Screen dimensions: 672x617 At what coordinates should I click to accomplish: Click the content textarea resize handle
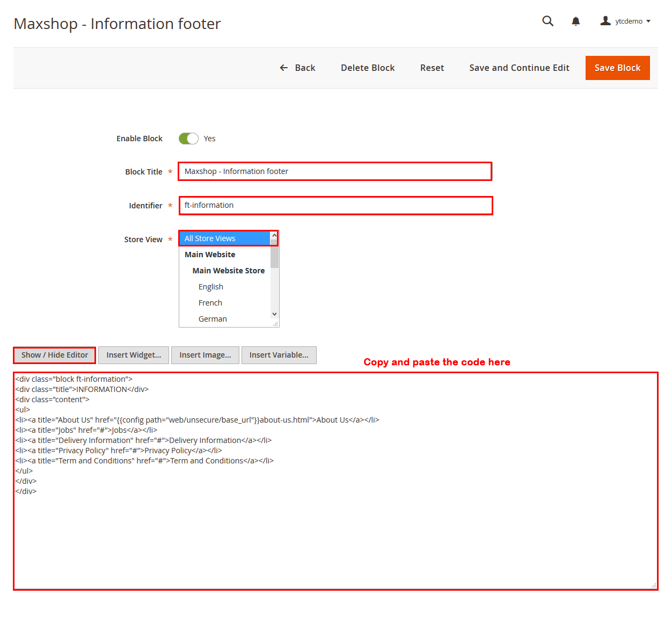653,585
